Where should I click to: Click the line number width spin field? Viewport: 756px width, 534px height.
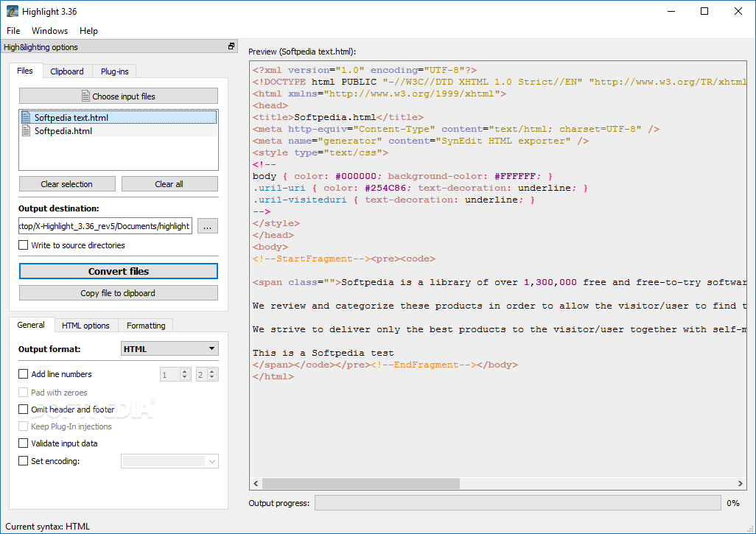[x=202, y=374]
